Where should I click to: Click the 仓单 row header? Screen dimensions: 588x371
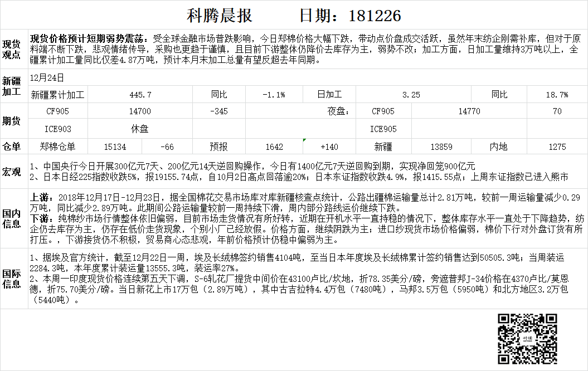click(12, 147)
